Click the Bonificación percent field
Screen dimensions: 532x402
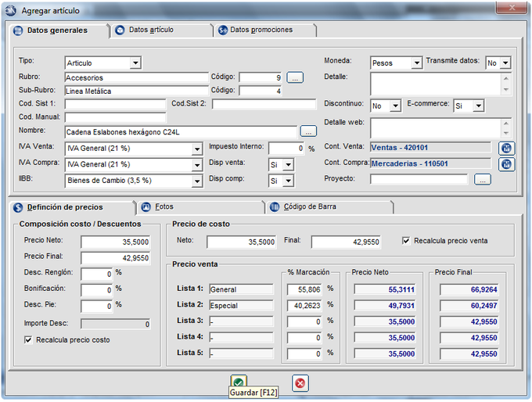click(97, 290)
